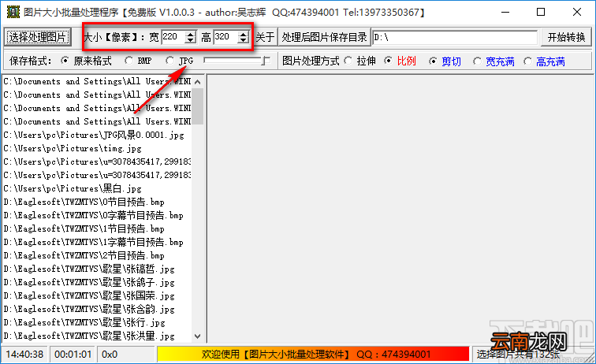
Task: Click into the 宽 width field
Action: pos(173,37)
